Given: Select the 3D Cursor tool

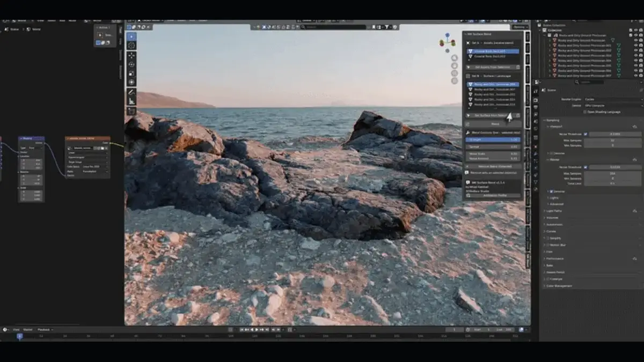Looking at the screenshot, I should point(131,46).
